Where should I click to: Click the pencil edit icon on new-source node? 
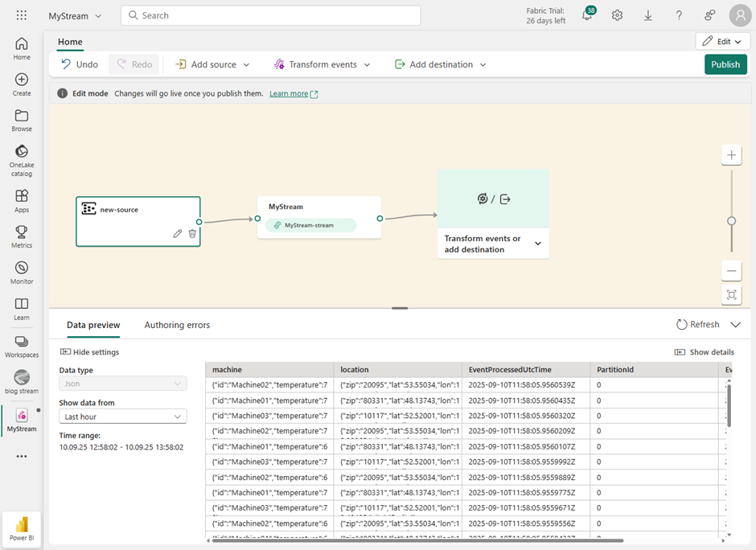(178, 233)
